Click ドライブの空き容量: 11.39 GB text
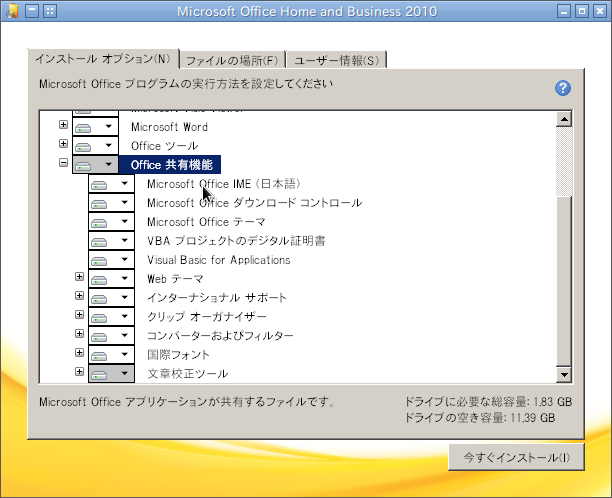 480,418
